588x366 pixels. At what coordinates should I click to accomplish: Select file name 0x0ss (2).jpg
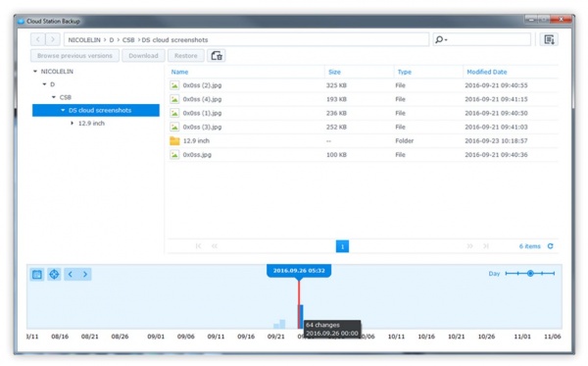pos(202,85)
